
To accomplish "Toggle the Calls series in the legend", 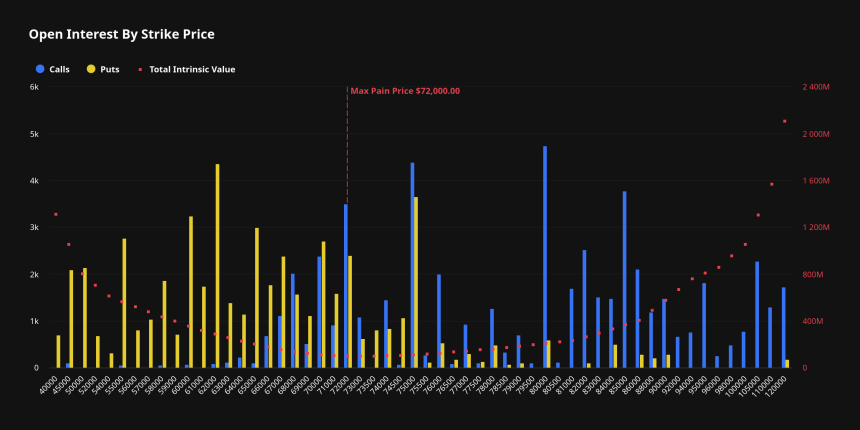I will 59,69.
